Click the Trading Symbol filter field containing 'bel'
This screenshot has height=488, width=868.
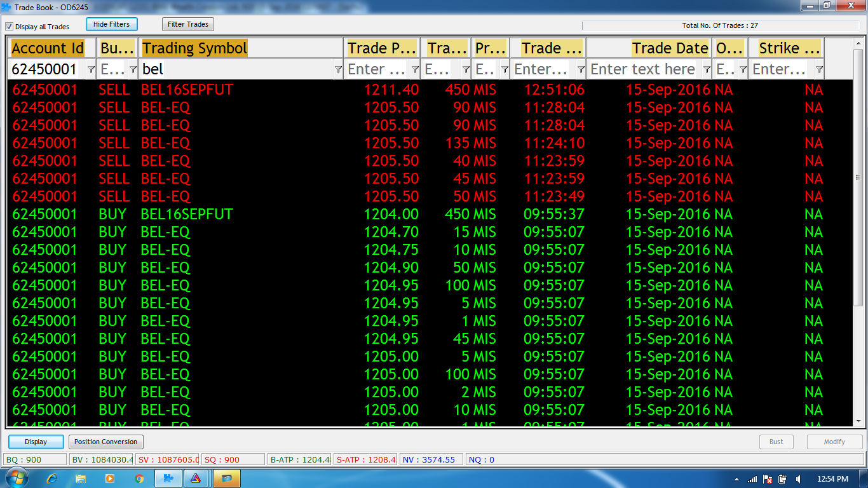point(235,69)
